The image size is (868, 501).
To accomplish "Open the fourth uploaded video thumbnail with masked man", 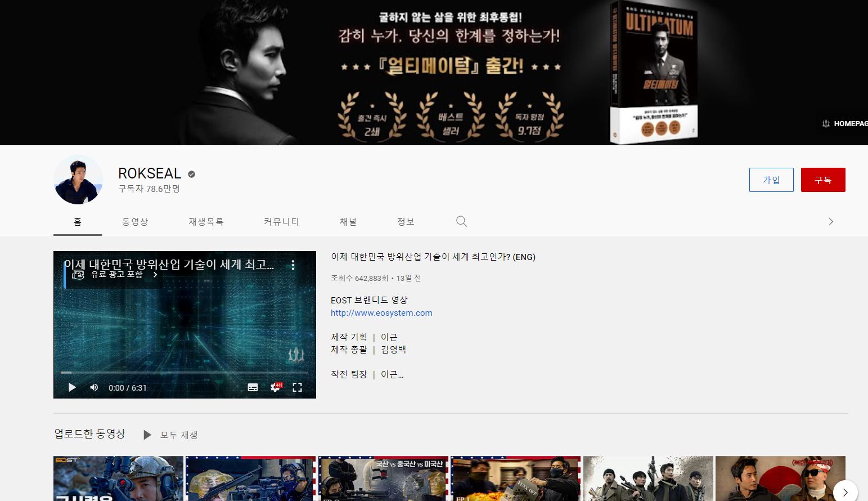I will click(515, 478).
